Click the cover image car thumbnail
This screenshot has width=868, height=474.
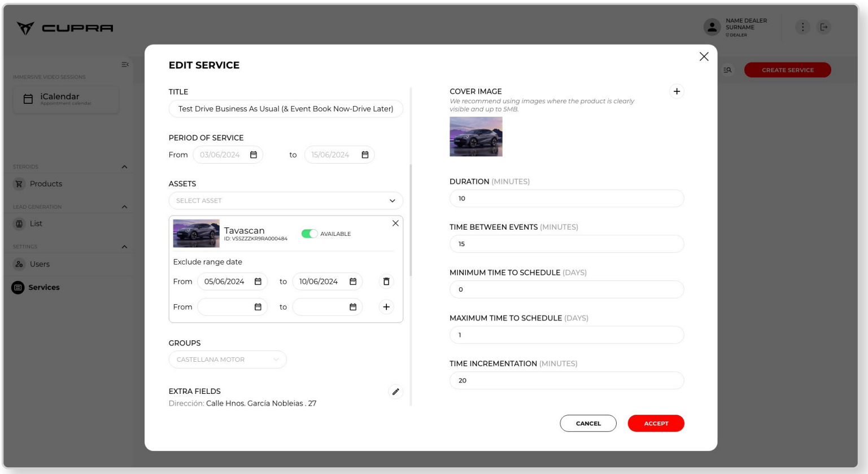(476, 137)
